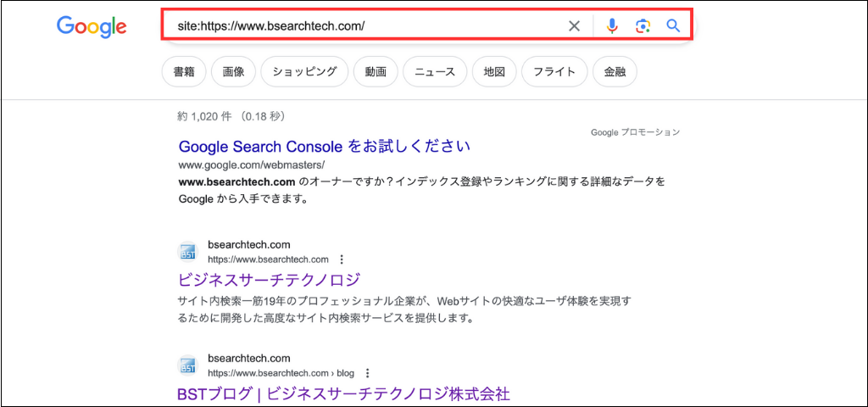Click the https://www.bsearchtech.com URL under first result
868x407 pixels.
(x=268, y=259)
